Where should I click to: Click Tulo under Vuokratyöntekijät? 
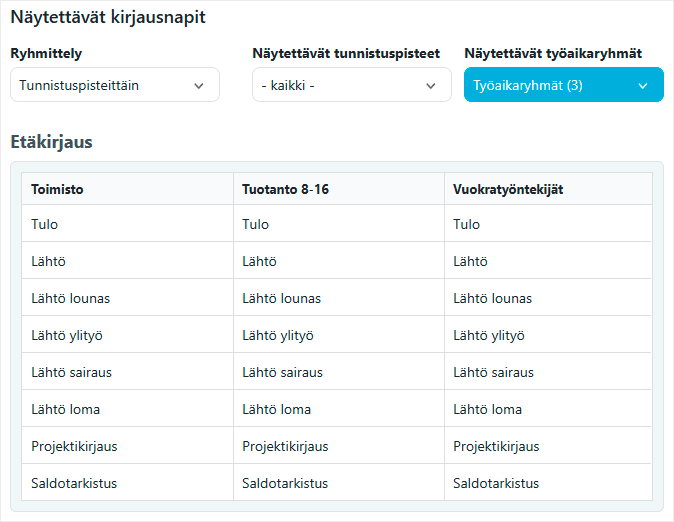[467, 224]
